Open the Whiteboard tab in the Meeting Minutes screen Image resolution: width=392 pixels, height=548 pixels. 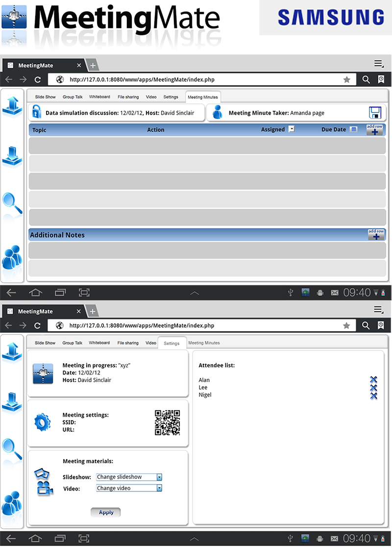pyautogui.click(x=99, y=97)
